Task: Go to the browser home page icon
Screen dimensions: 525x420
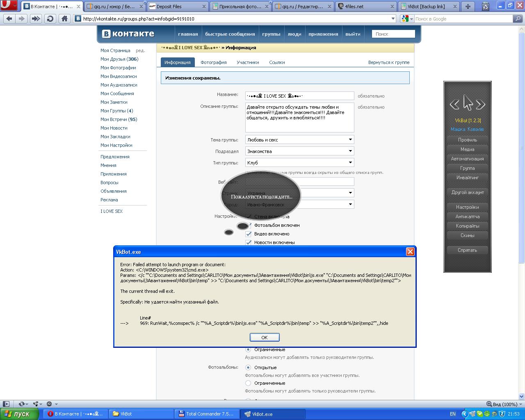Action: coord(64,18)
